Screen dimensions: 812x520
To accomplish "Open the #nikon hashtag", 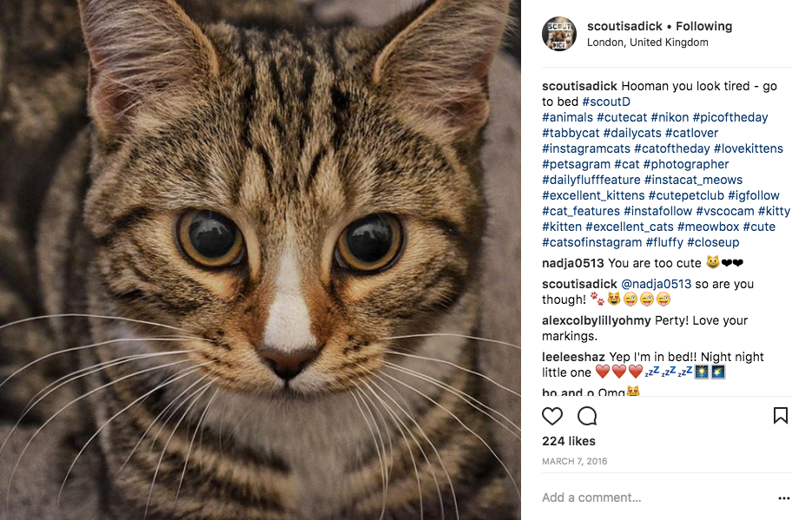I will [667, 117].
